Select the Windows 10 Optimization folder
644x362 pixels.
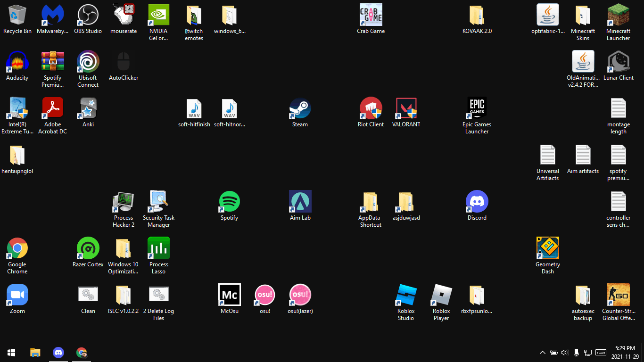[x=124, y=248]
